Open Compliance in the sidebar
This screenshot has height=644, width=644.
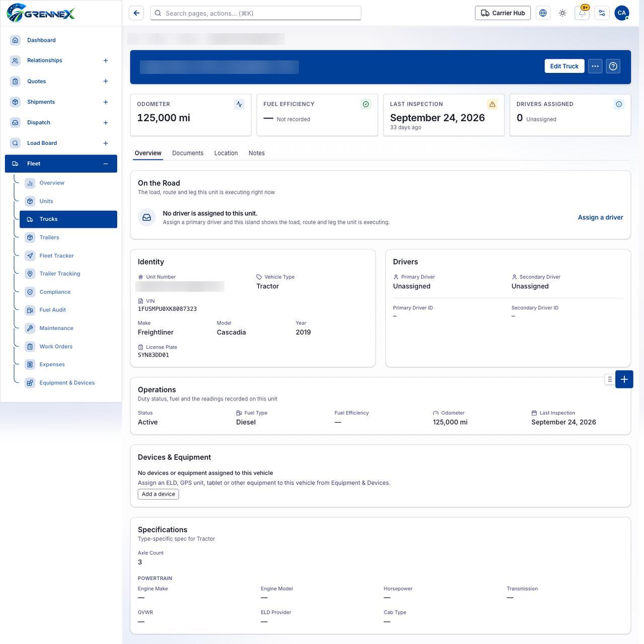68,292
